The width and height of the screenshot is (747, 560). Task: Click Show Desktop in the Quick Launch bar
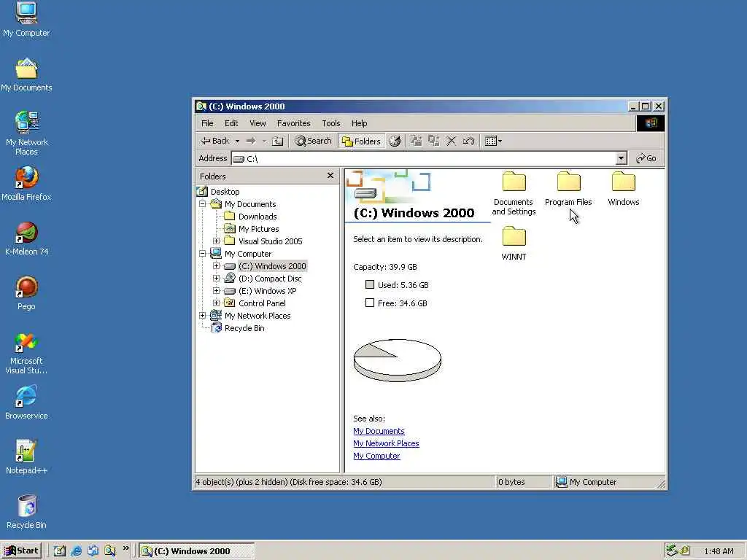coord(60,551)
